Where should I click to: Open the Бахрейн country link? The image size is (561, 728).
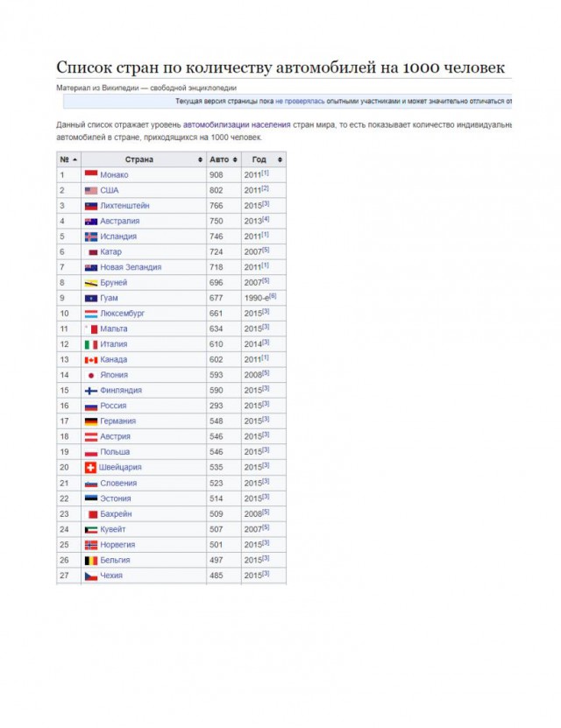tap(116, 514)
